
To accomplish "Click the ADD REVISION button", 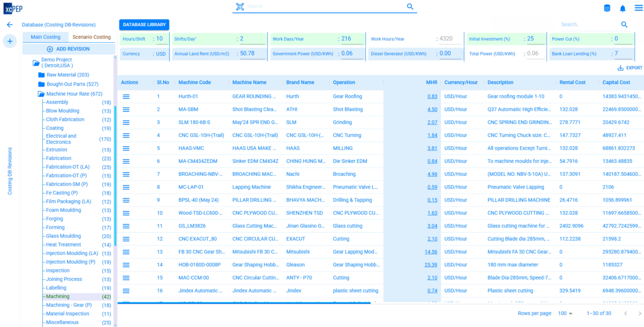I will [x=69, y=49].
